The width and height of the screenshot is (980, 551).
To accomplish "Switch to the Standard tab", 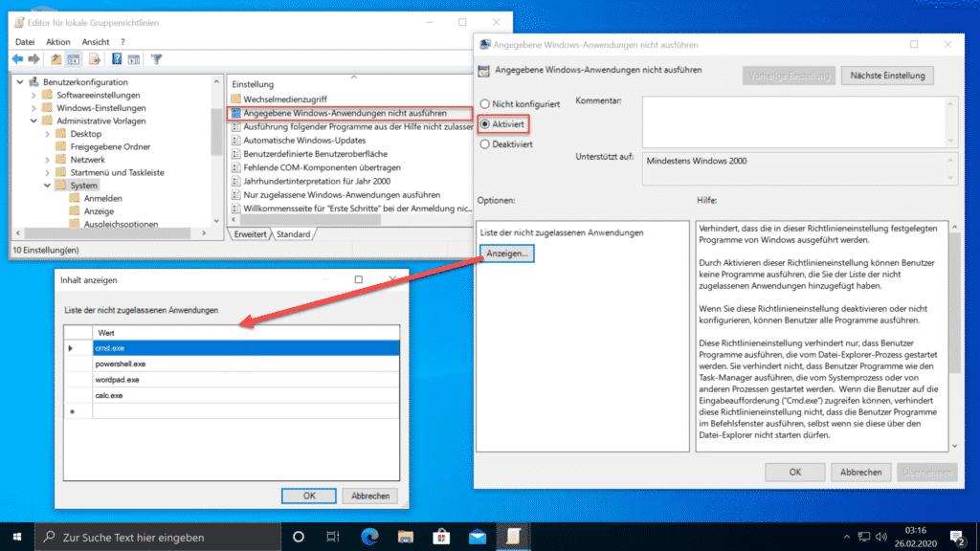I will 293,234.
